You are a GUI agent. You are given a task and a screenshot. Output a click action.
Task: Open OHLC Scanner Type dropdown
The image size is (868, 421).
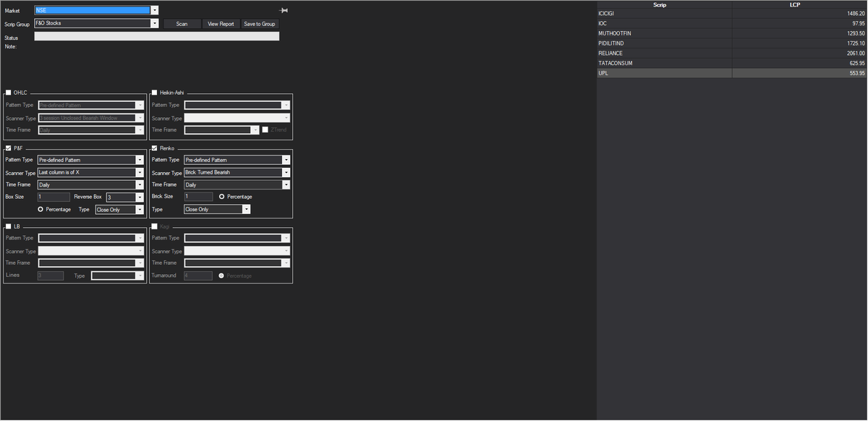point(91,118)
